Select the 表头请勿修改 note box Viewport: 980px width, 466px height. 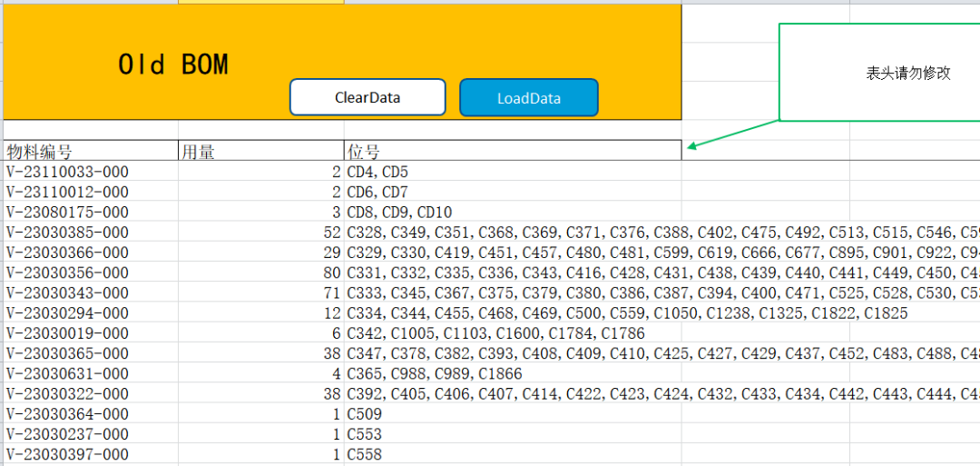point(879,73)
